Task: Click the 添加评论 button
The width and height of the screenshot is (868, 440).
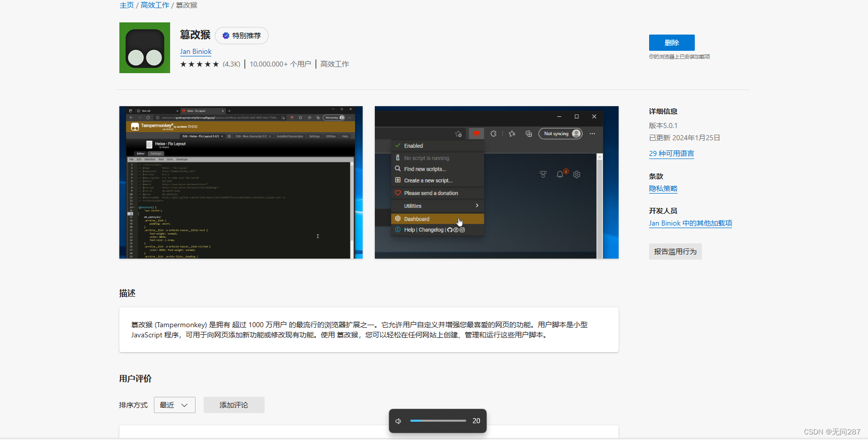Action: coord(234,405)
